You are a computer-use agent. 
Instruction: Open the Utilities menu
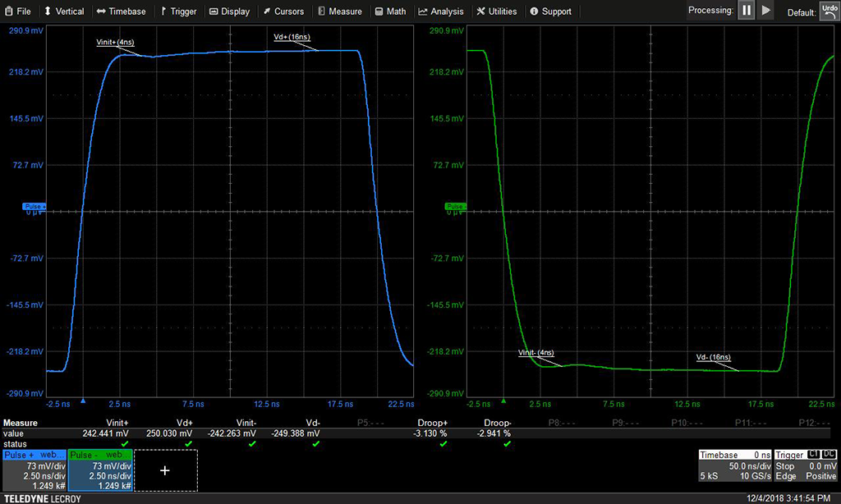[497, 11]
